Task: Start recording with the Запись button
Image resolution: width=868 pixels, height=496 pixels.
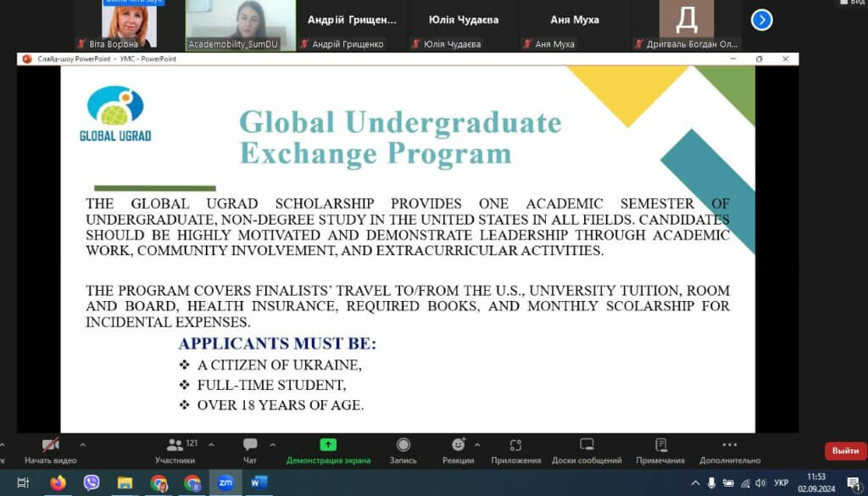Action: pos(403,450)
